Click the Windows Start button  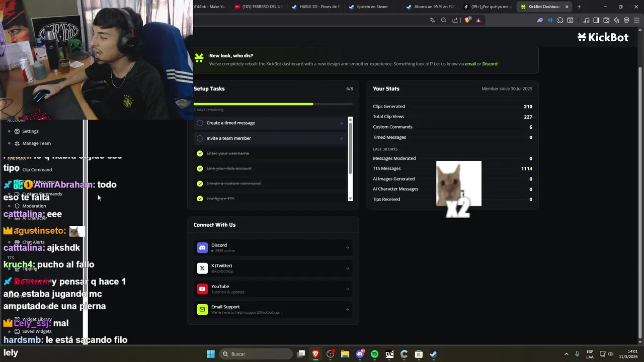pyautogui.click(x=211, y=354)
